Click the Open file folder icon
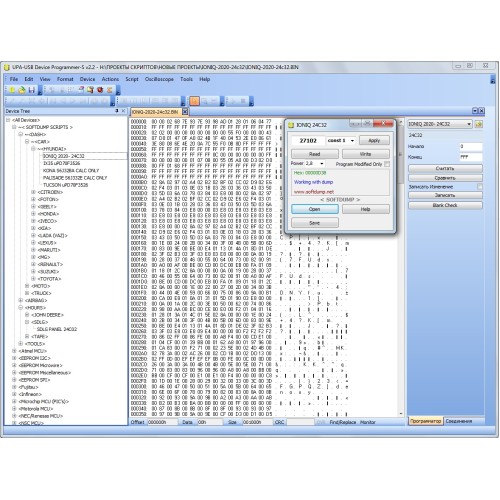Viewport: 500px width, 500px height. [x=22, y=90]
